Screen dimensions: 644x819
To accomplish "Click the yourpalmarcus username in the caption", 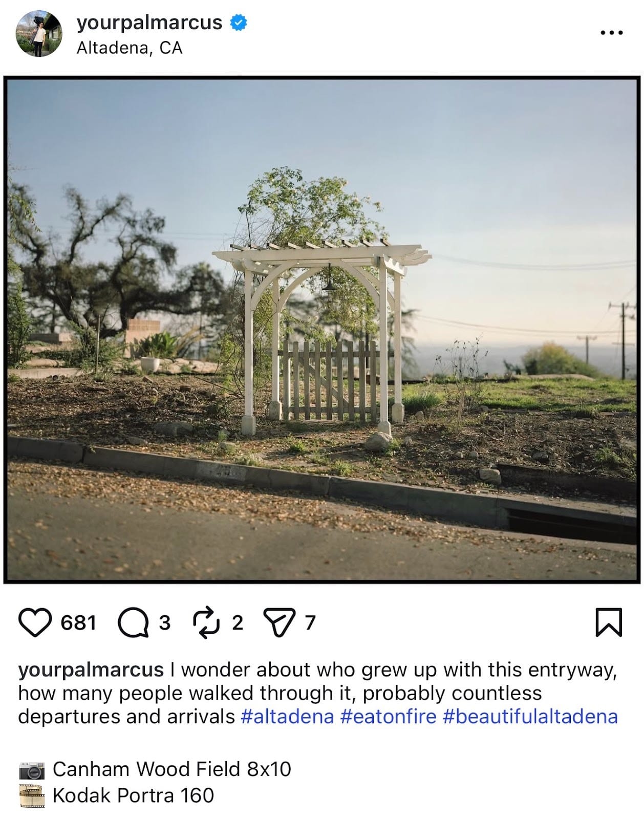I will (91, 670).
